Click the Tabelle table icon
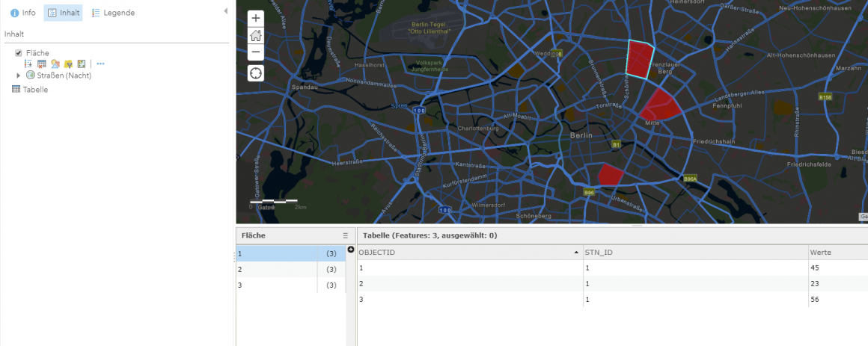This screenshot has width=868, height=346. click(16, 90)
